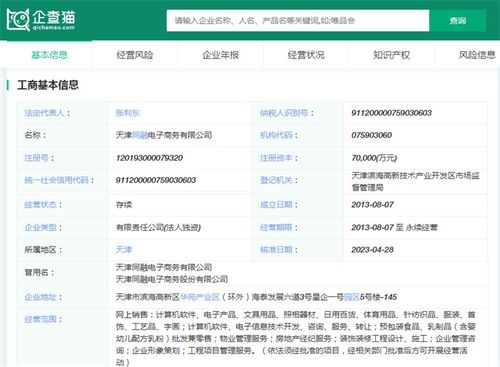This screenshot has width=500, height=367.
Task: Switch to the 基本信息 tab
Action: (50, 55)
